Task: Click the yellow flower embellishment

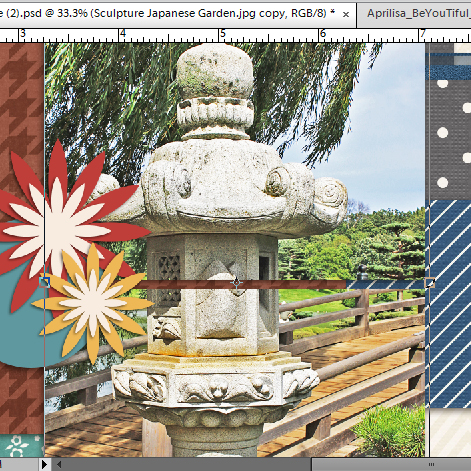Action: pos(93,304)
